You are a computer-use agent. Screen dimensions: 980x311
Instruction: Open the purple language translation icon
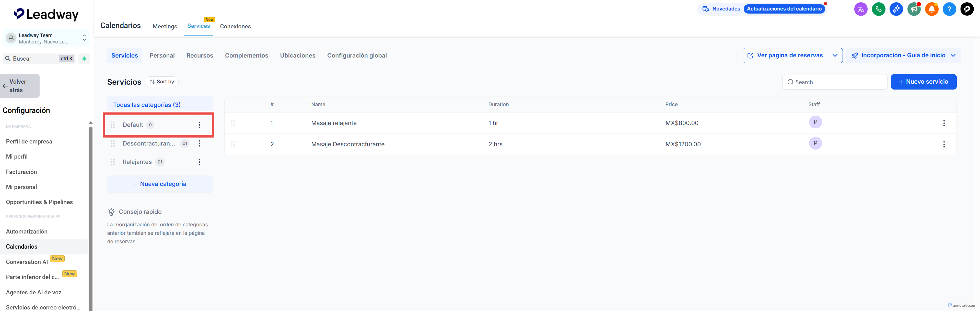point(860,9)
